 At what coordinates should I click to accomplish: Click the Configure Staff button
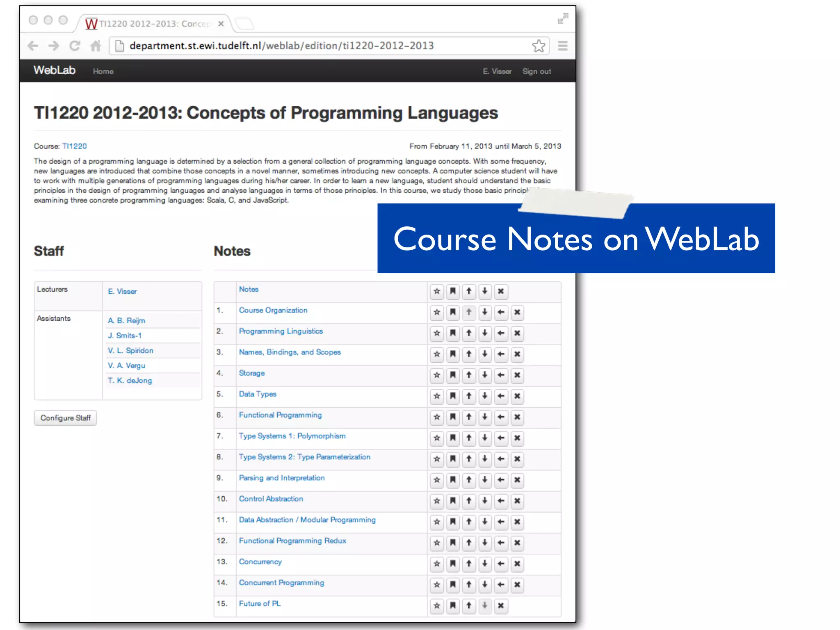click(x=66, y=418)
